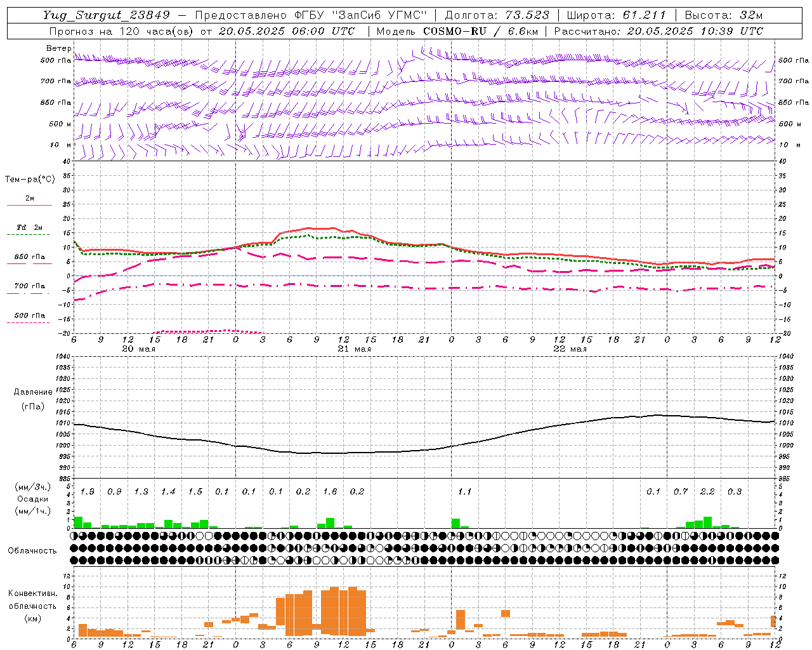The height and width of the screenshot is (650, 812).
Task: Select the Прогноз на 120 часа(ов) text
Action: [122, 31]
